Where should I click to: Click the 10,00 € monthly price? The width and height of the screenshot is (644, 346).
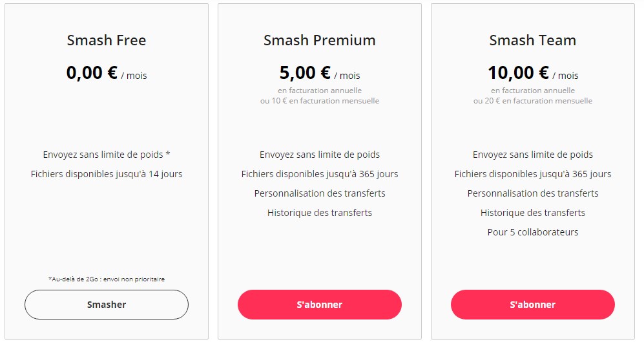[519, 72]
